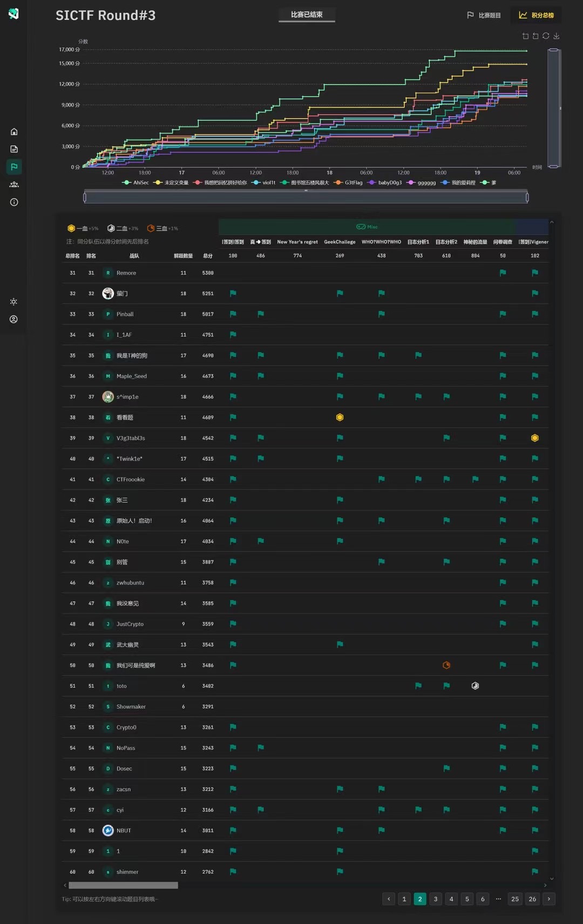
Task: Click Remore's solve flag under 问卷调查
Action: pos(503,273)
